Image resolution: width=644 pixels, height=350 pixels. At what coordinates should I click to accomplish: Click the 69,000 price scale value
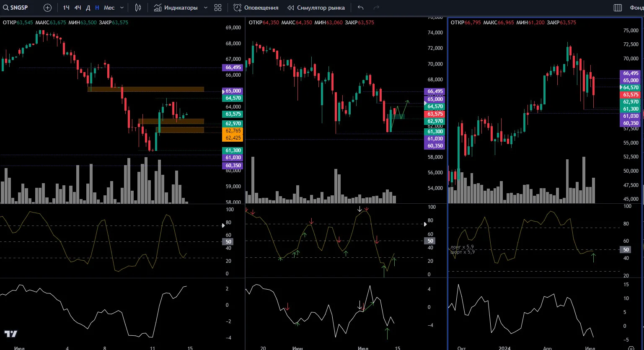[x=233, y=27]
